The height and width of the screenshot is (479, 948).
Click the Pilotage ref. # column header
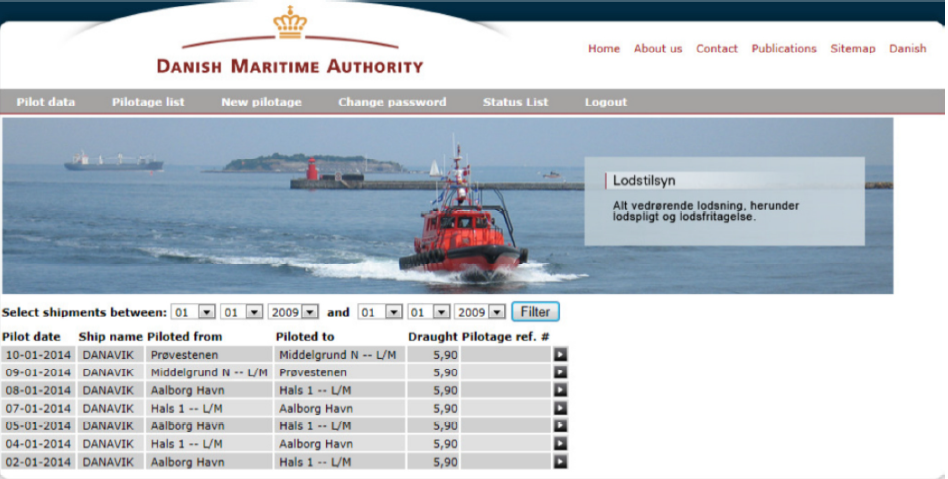pyautogui.click(x=505, y=337)
